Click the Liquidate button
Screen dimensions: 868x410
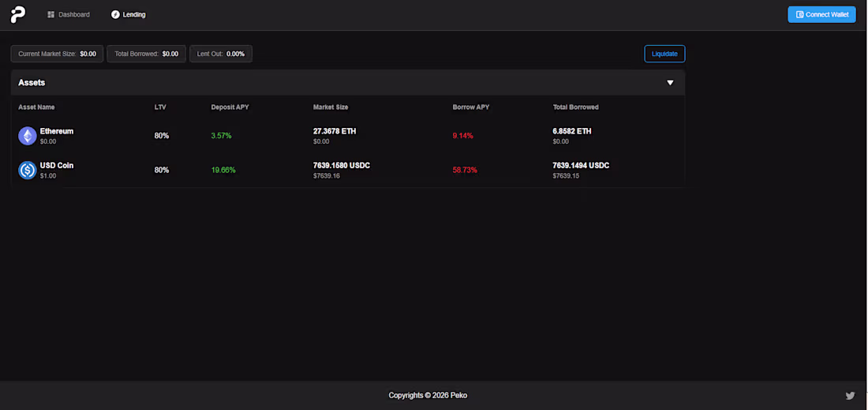pyautogui.click(x=664, y=54)
